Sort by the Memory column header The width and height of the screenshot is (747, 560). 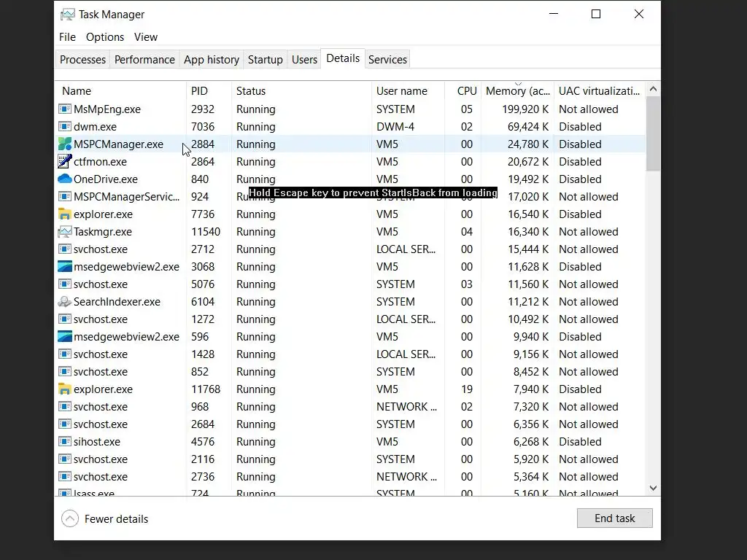(x=517, y=91)
